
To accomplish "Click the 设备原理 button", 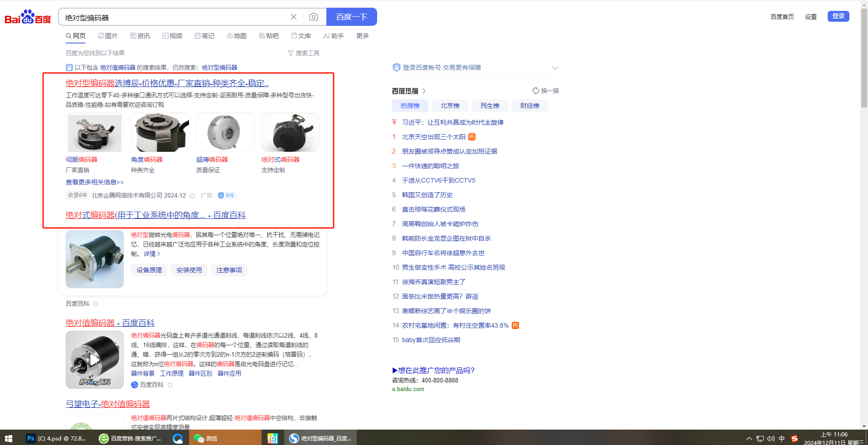I will point(149,270).
